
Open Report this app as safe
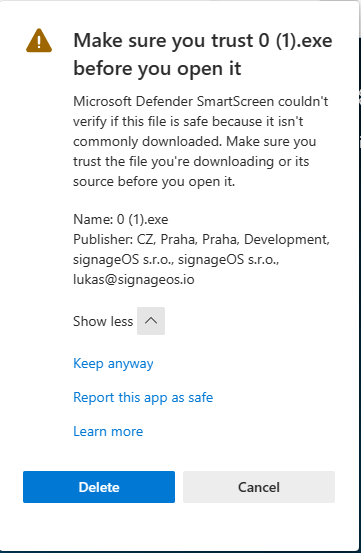click(x=143, y=397)
